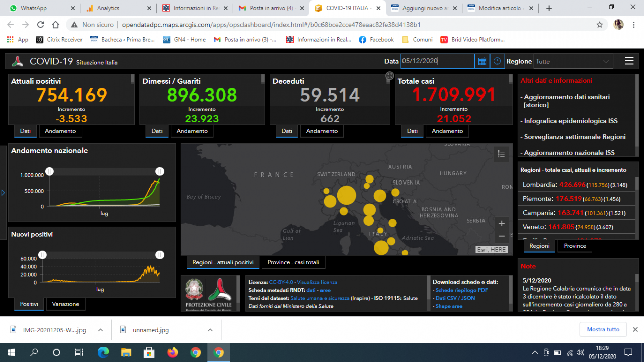The height and width of the screenshot is (362, 644).
Task: Show Variazione in Nuovi positivi chart
Action: pyautogui.click(x=65, y=304)
